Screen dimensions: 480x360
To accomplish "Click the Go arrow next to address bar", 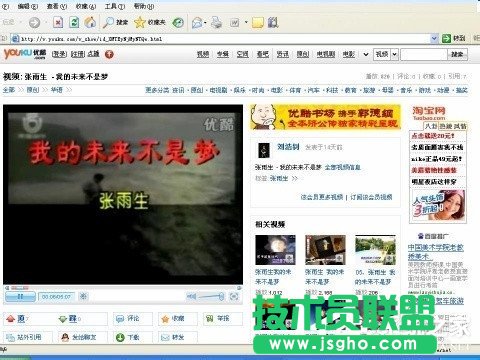I will (446, 39).
